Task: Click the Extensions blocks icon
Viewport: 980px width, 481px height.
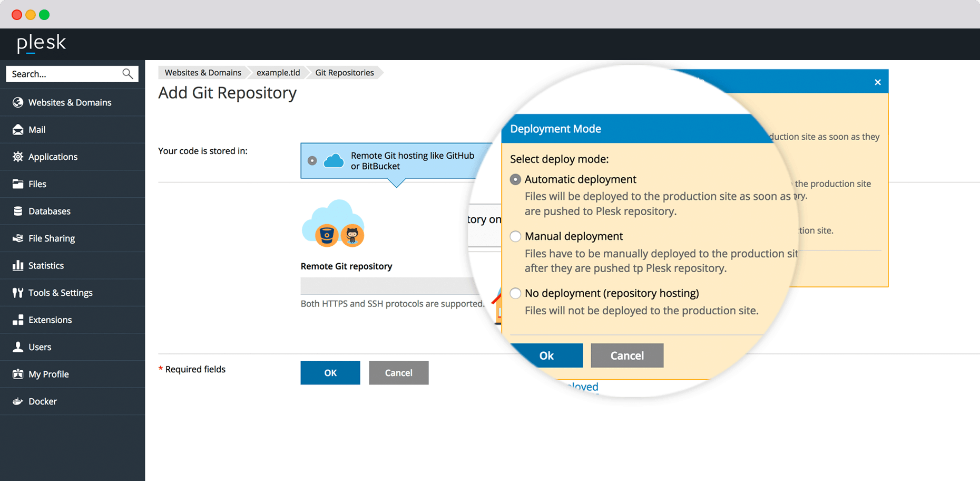Action: (18, 320)
